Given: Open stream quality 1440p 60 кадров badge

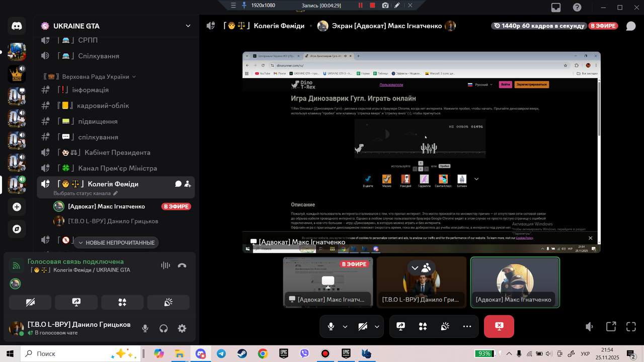Looking at the screenshot, I should point(539,26).
